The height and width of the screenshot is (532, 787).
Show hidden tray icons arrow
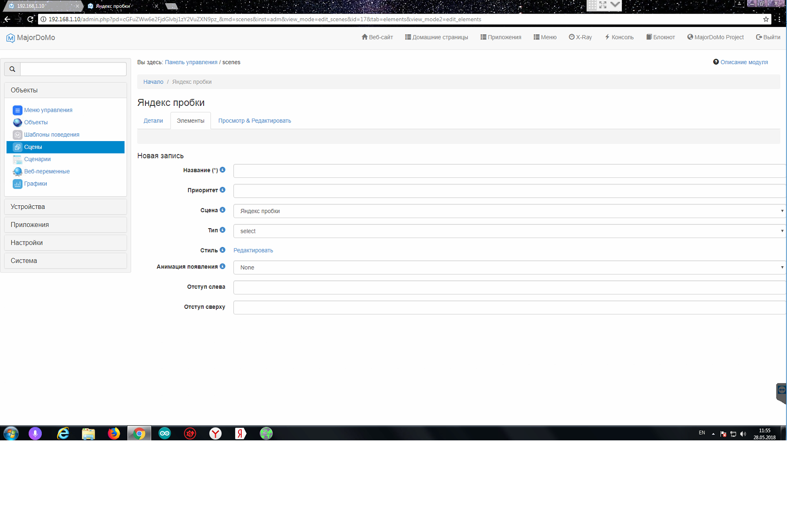(x=713, y=434)
